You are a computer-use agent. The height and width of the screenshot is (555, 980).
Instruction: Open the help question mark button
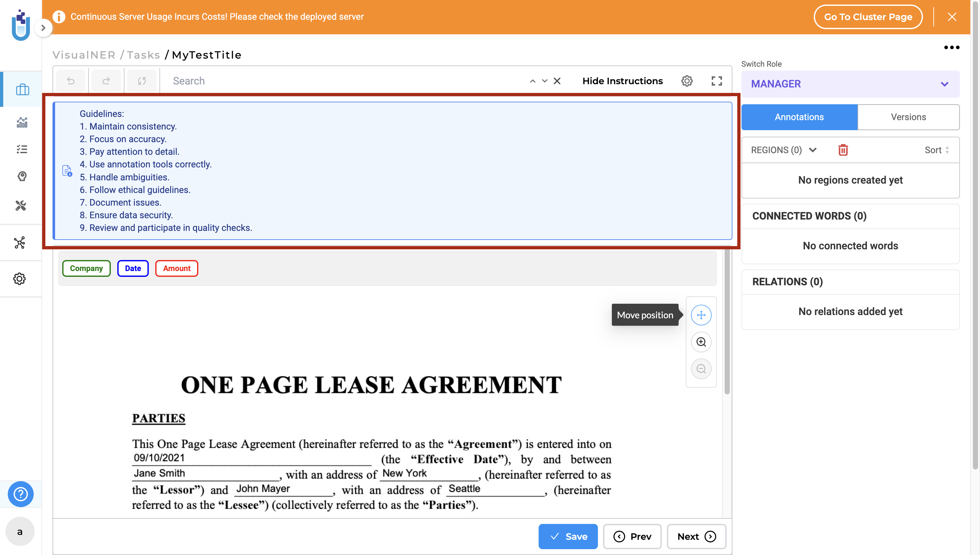point(21,494)
